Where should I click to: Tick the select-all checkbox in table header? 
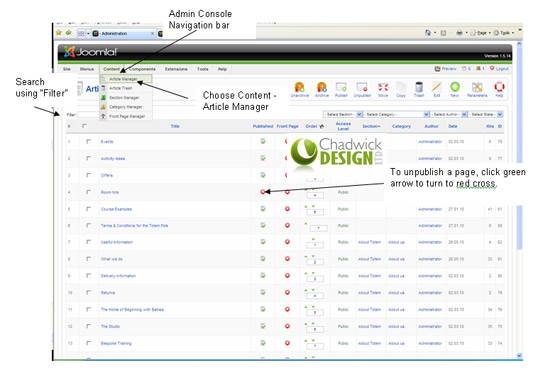[x=84, y=126]
